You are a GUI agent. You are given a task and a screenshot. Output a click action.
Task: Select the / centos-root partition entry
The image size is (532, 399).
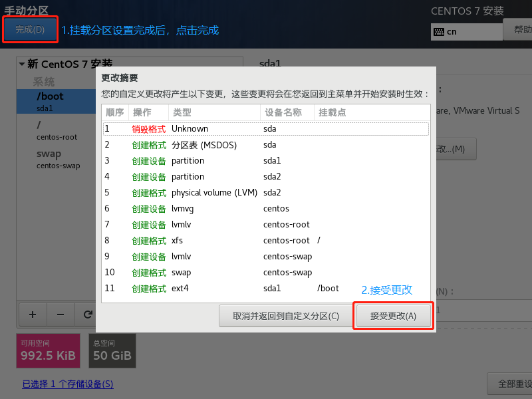coord(57,130)
